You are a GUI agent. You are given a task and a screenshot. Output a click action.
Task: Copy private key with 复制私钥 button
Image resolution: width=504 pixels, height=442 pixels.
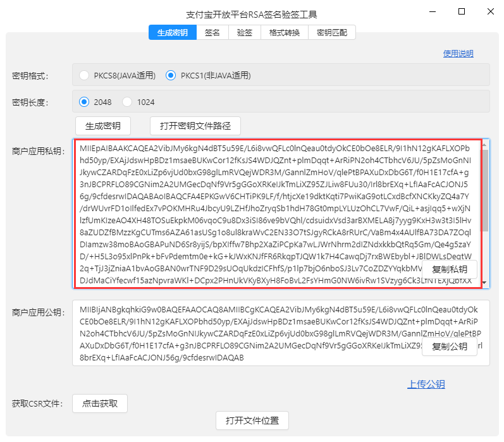click(450, 269)
